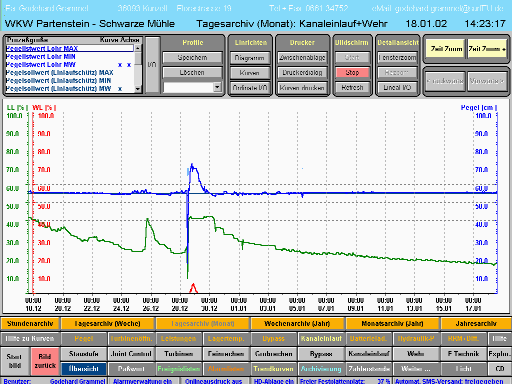Image resolution: width=512 pixels, height=384 pixels.
Task: Click the Weiter ... button
Action: [x=416, y=369]
